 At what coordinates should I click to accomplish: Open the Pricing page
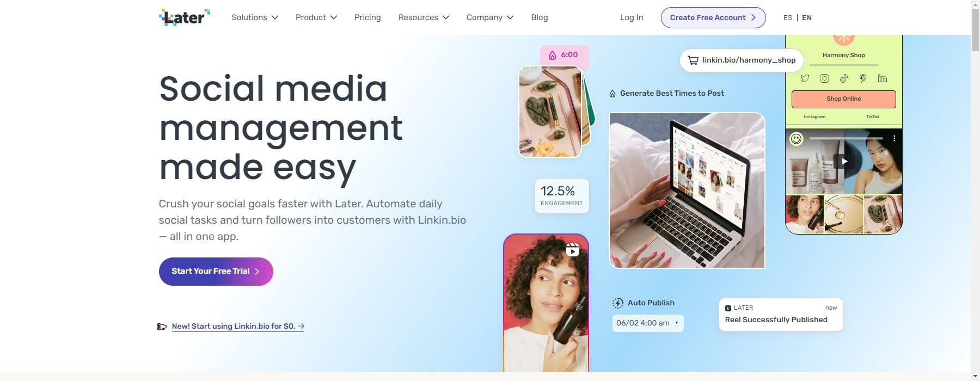367,17
